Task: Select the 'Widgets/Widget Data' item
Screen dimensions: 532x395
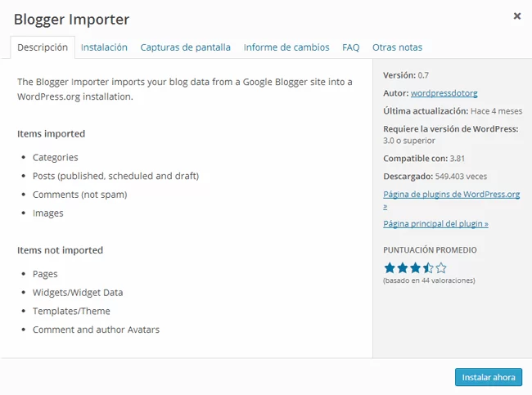Action: tap(78, 292)
